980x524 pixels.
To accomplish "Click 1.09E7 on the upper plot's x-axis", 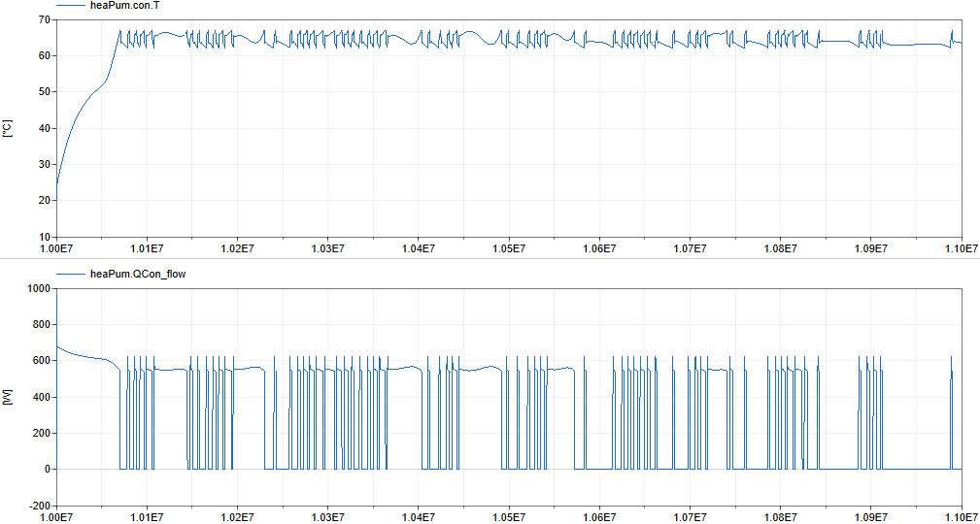I will pos(870,249).
